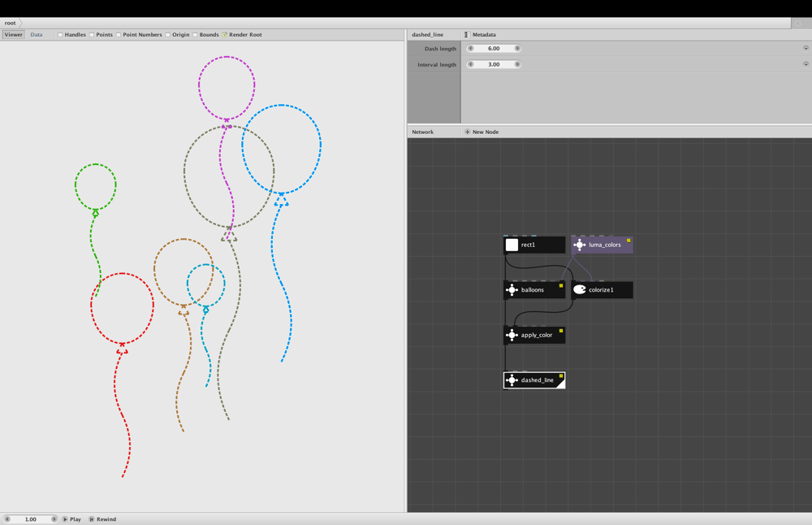Click the yellow marker on the luma_colors node
812x525 pixels.
(x=628, y=241)
